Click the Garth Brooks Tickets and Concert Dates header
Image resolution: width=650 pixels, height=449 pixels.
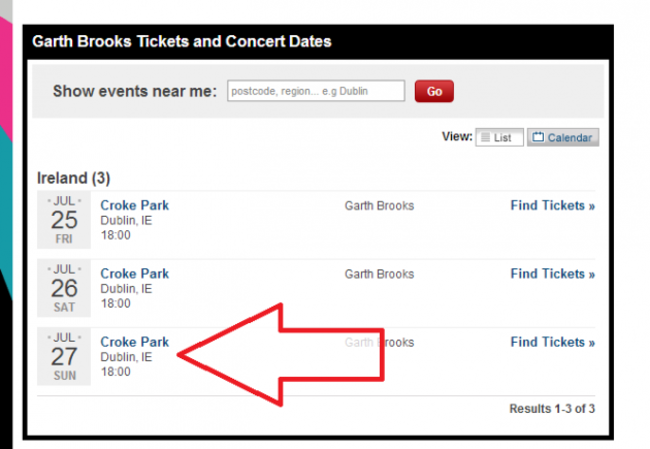tap(182, 42)
